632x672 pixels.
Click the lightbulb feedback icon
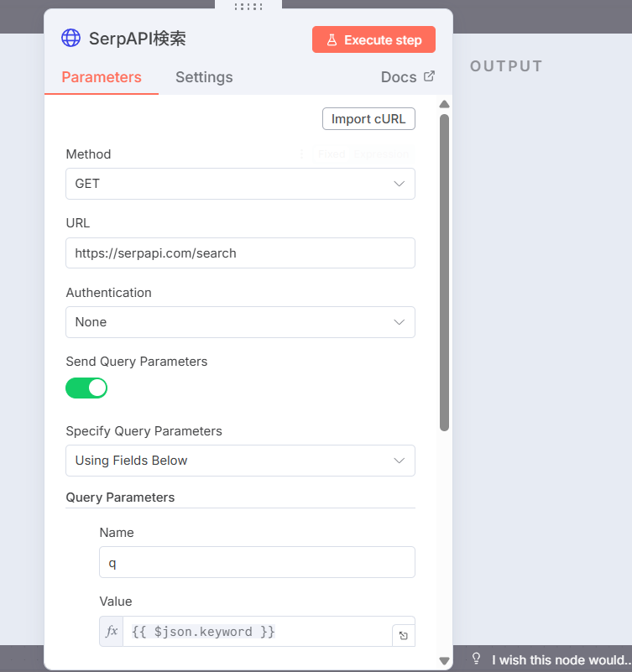(476, 659)
